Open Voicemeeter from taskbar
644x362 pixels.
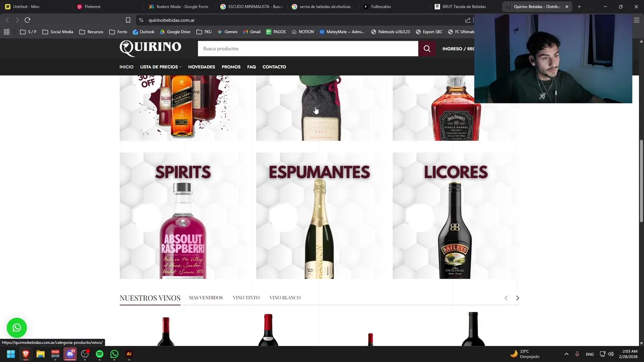[55, 354]
